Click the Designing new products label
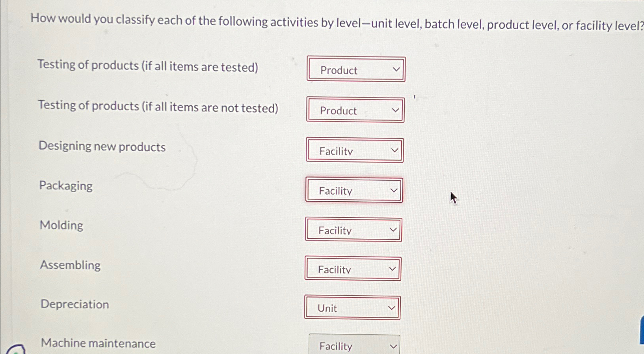This screenshot has height=354, width=644. 102,147
